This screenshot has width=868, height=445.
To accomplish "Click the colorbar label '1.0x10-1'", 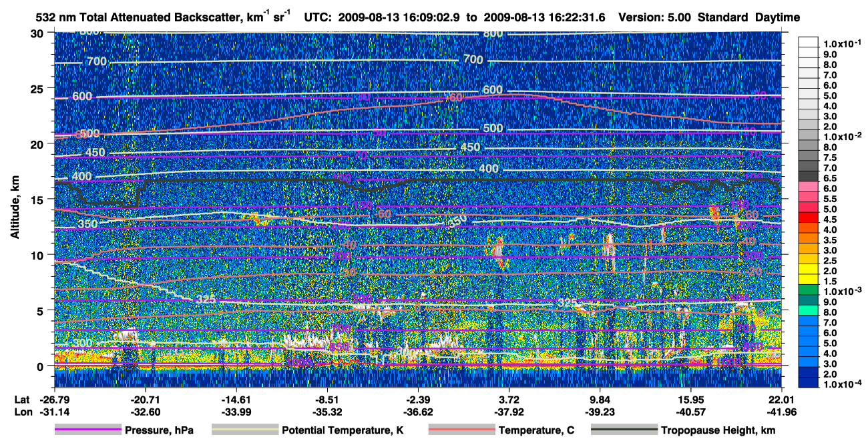I will point(843,43).
